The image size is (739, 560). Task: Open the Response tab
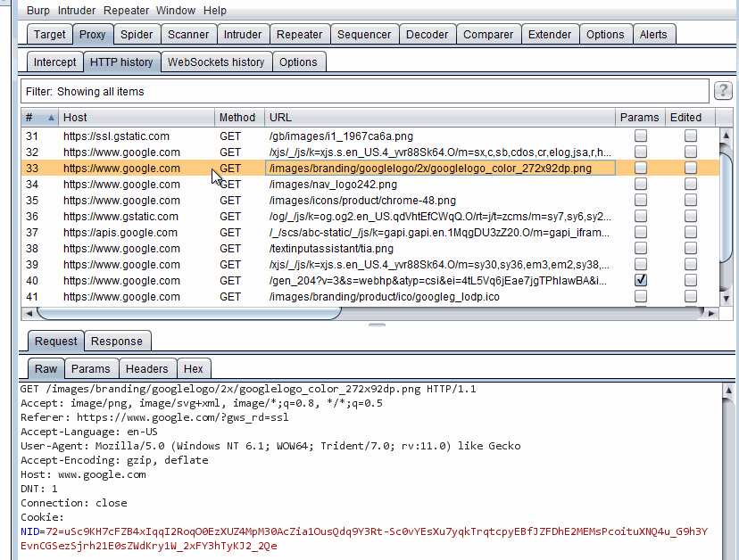coord(116,341)
